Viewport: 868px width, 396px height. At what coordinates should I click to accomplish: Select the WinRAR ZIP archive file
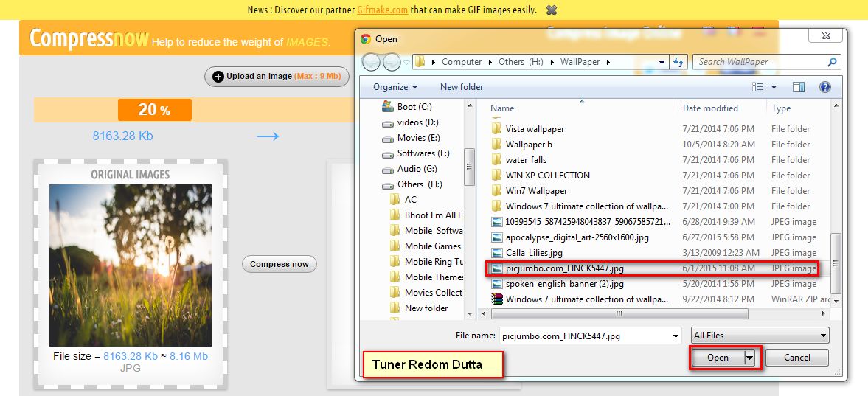click(580, 299)
